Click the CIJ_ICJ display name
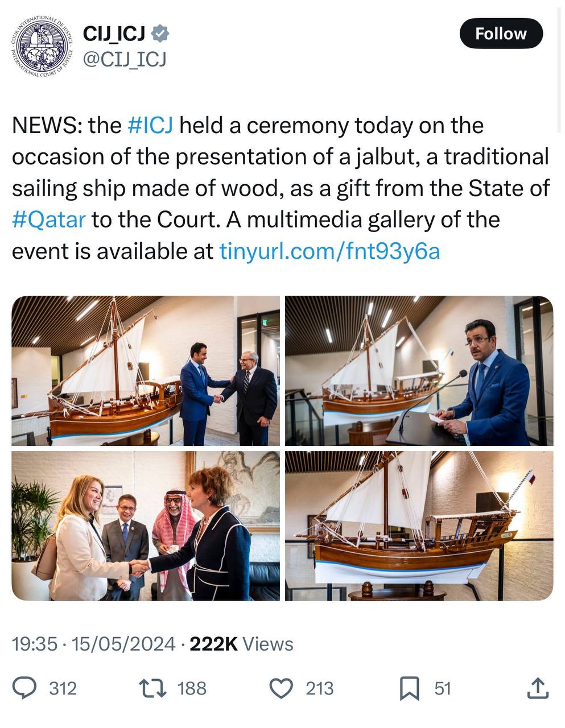Viewport: 565px width, 728px height. point(114,34)
